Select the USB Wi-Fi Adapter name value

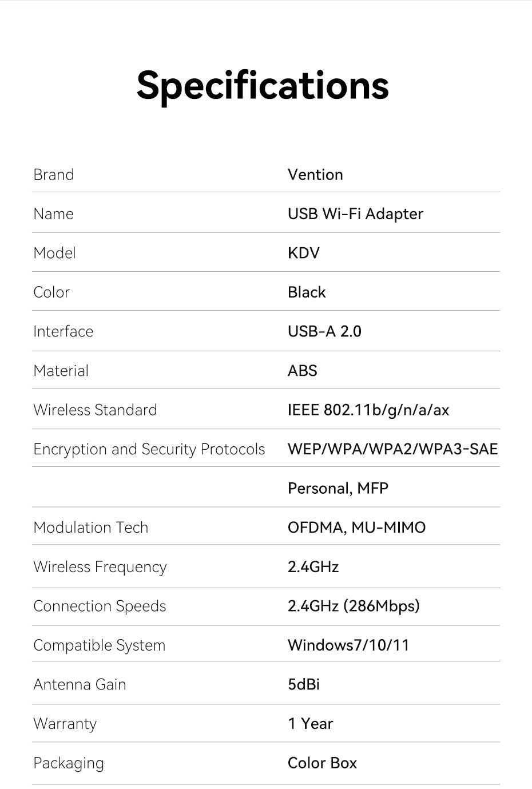355,214
